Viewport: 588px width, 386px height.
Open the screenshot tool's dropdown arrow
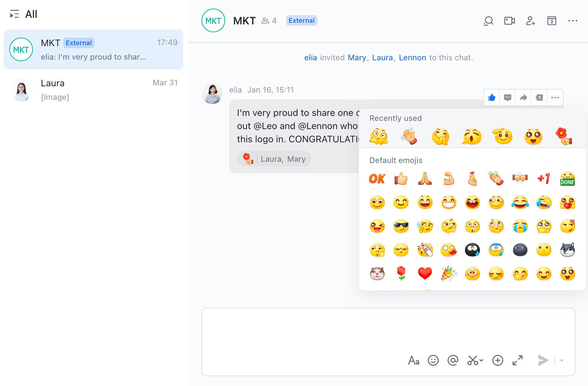pos(481,361)
